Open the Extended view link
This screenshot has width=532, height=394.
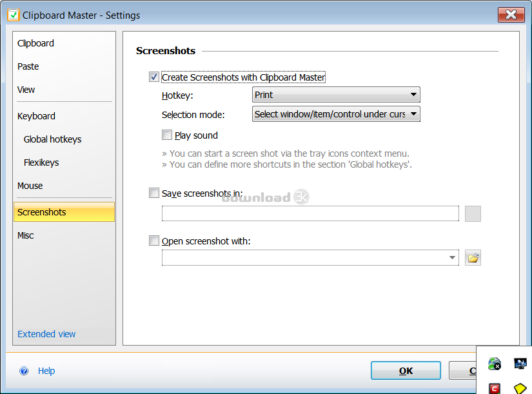(x=46, y=334)
